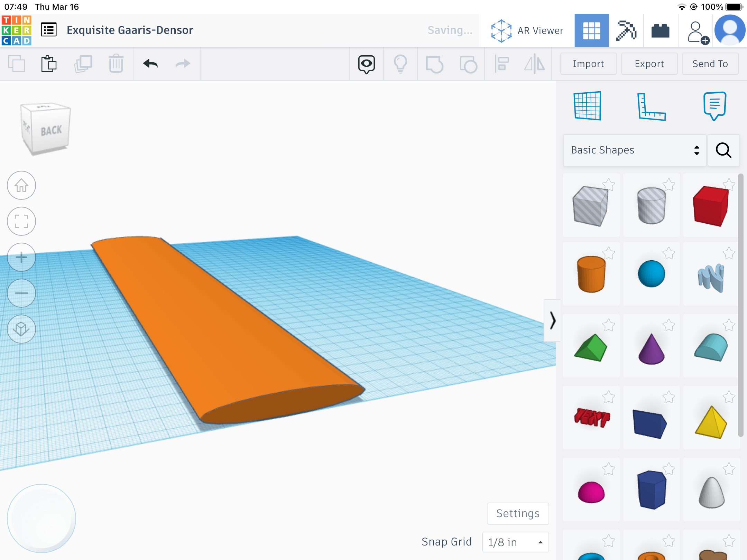Toggle the grid visibility button
This screenshot has width=747, height=560.
pos(587,105)
